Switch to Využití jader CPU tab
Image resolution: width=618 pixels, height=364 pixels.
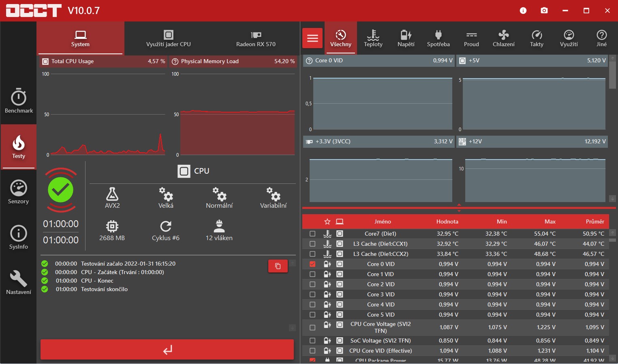point(168,38)
